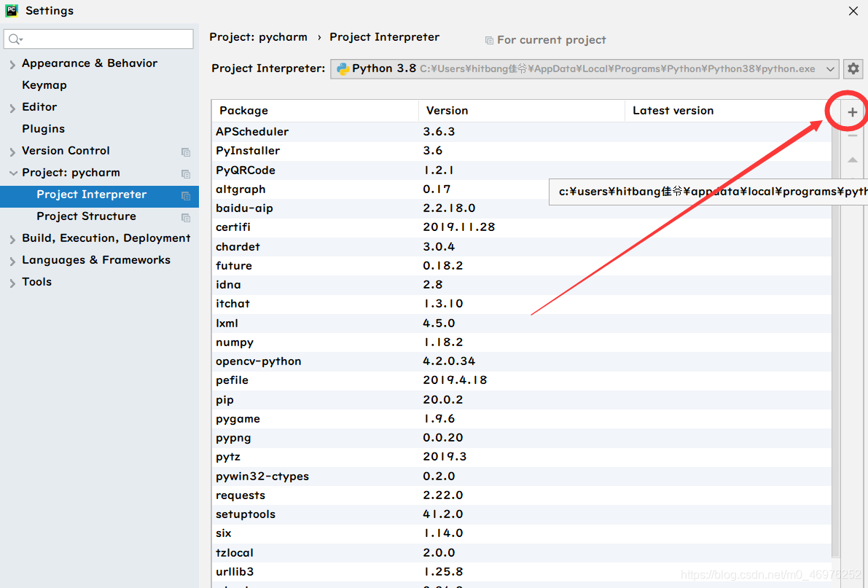The height and width of the screenshot is (588, 868).
Task: Select the APScheduler package row
Action: click(x=522, y=132)
